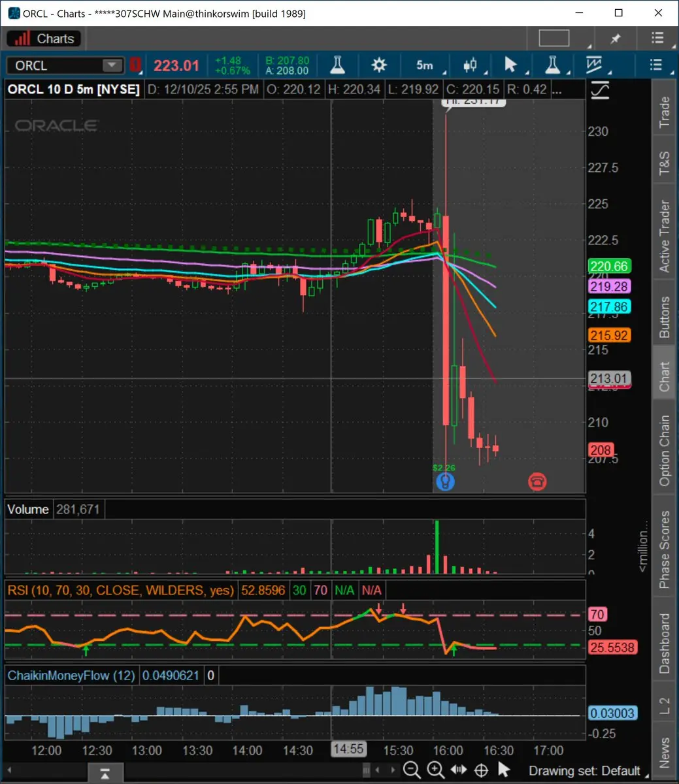The height and width of the screenshot is (784, 679).
Task: Click the ORCL 10 D 5m [NYSE] title
Action: (x=73, y=90)
